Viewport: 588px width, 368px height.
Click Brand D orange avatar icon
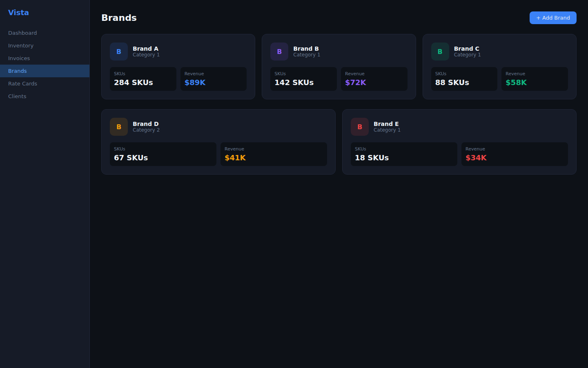tap(118, 127)
